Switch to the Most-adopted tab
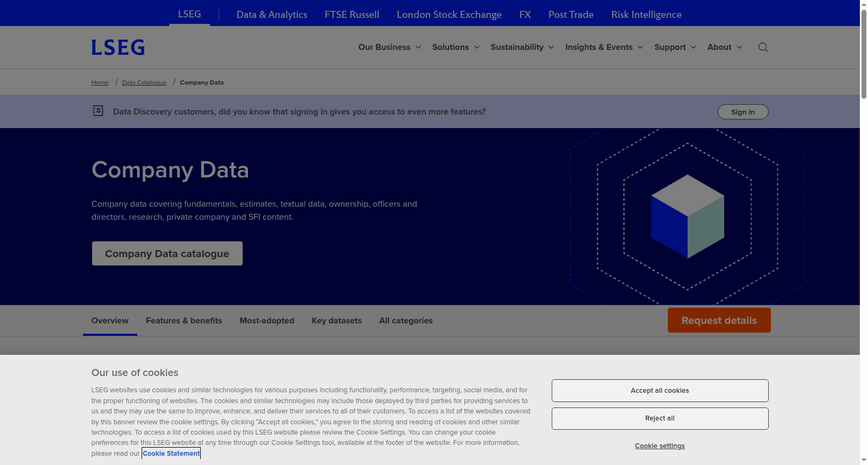This screenshot has width=868, height=465. coord(267,321)
